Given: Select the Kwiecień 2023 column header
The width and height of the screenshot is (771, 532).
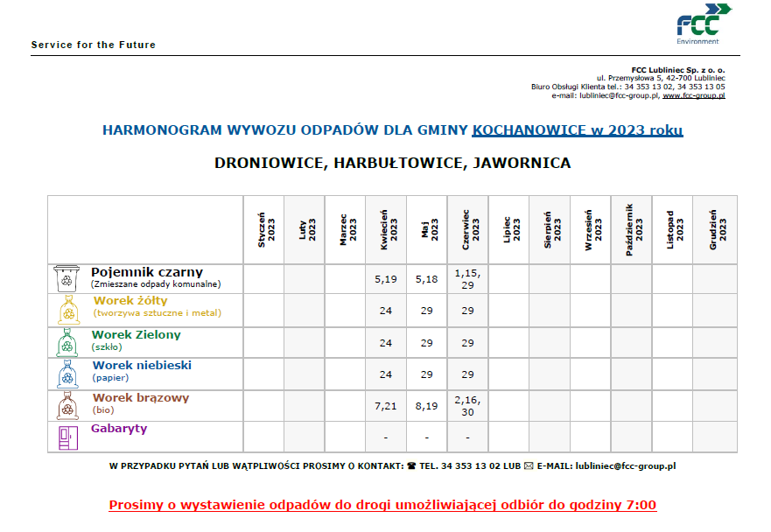Looking at the screenshot, I should pos(386,229).
